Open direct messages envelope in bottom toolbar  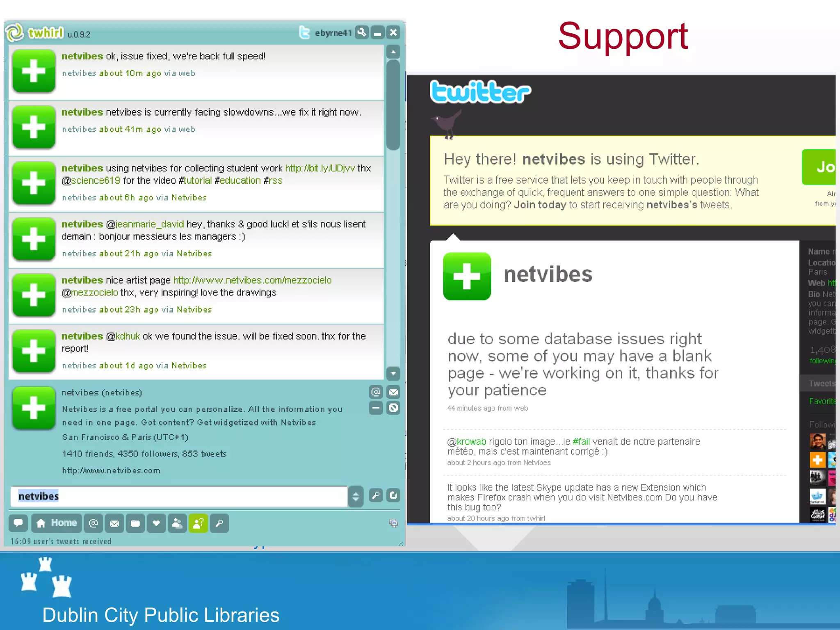click(114, 523)
